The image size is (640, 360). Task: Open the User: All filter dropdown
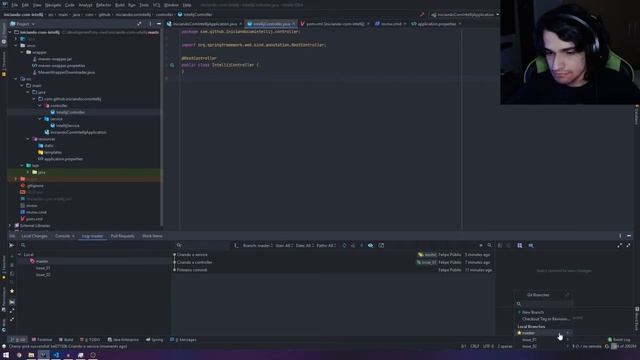coord(283,245)
